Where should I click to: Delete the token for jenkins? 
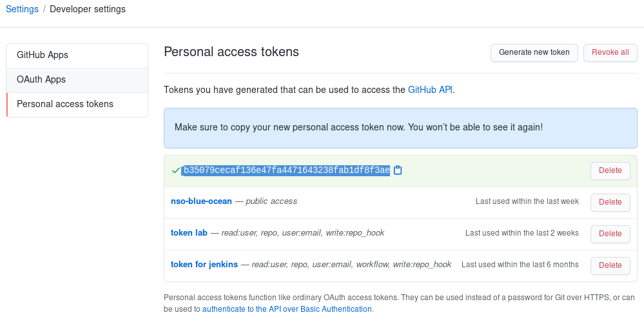[x=610, y=265]
